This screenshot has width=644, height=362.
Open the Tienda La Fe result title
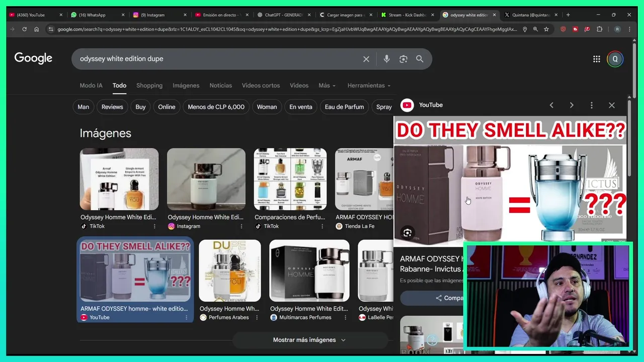tap(364, 217)
